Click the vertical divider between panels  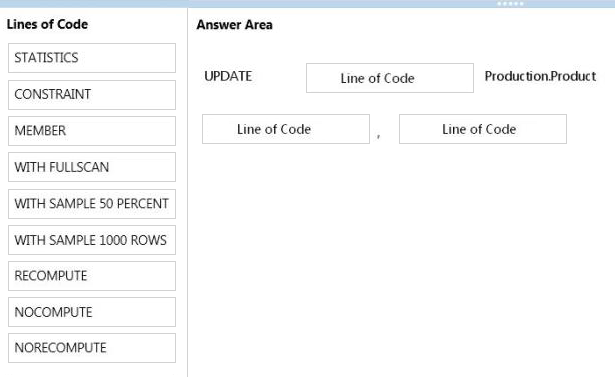[187, 192]
